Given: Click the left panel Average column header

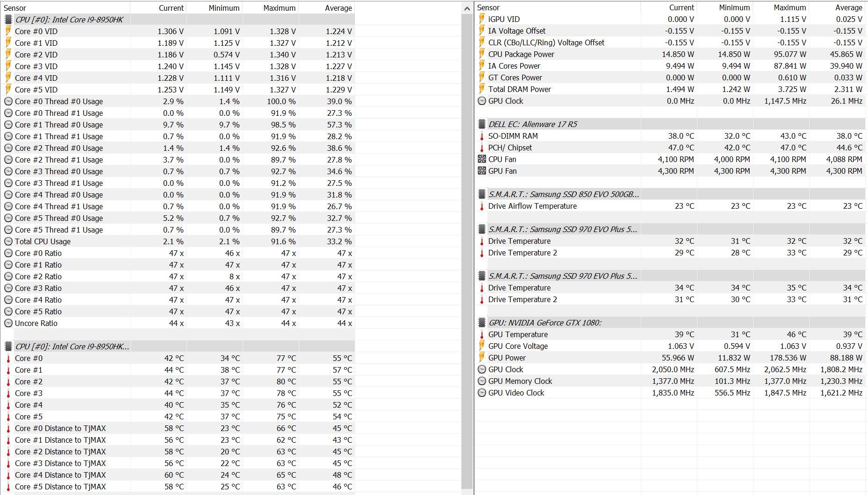Looking at the screenshot, I should (x=327, y=8).
